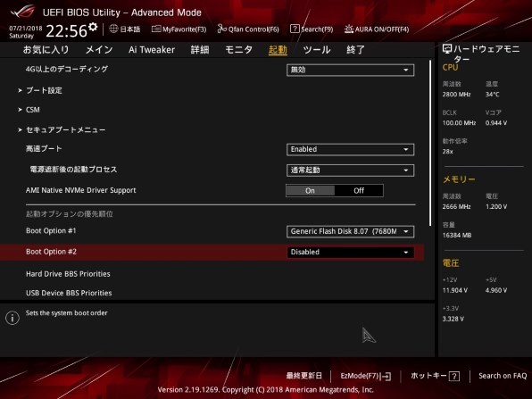532x399 pixels.
Task: Click memory capacity value 16384 MB
Action: point(457,235)
